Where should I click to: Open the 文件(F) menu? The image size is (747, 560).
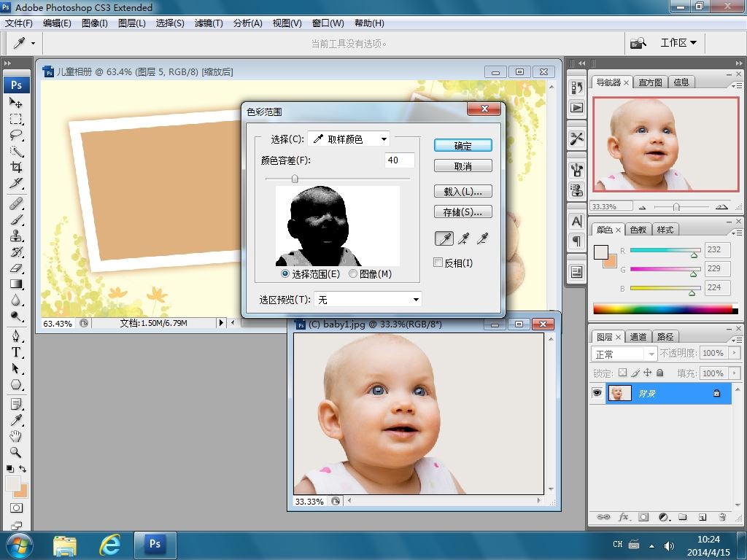click(18, 23)
